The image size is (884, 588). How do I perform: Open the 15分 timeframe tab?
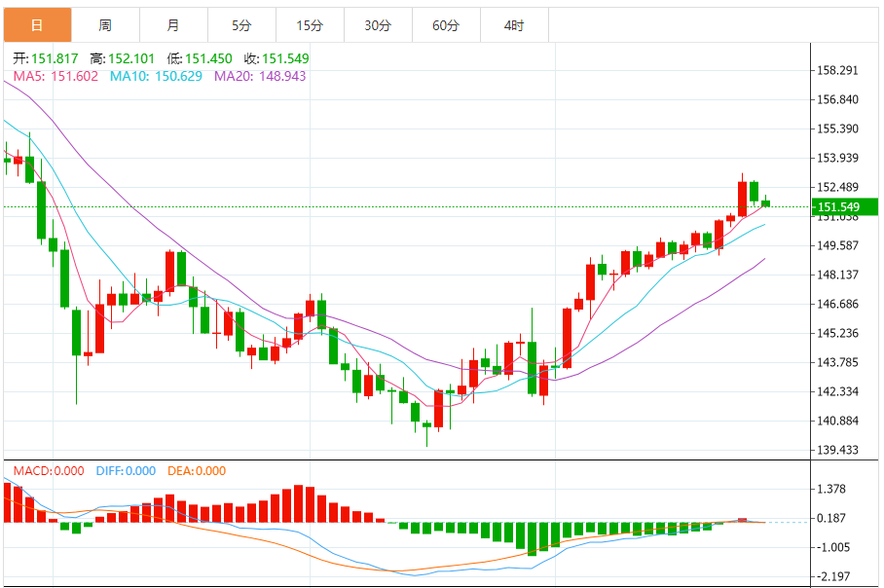[310, 24]
